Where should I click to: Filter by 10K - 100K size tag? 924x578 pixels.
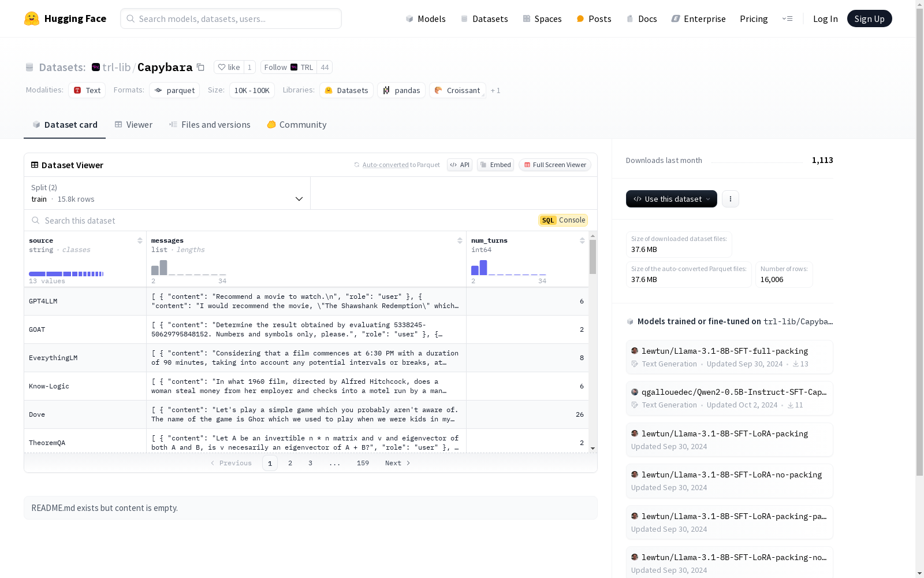point(252,90)
